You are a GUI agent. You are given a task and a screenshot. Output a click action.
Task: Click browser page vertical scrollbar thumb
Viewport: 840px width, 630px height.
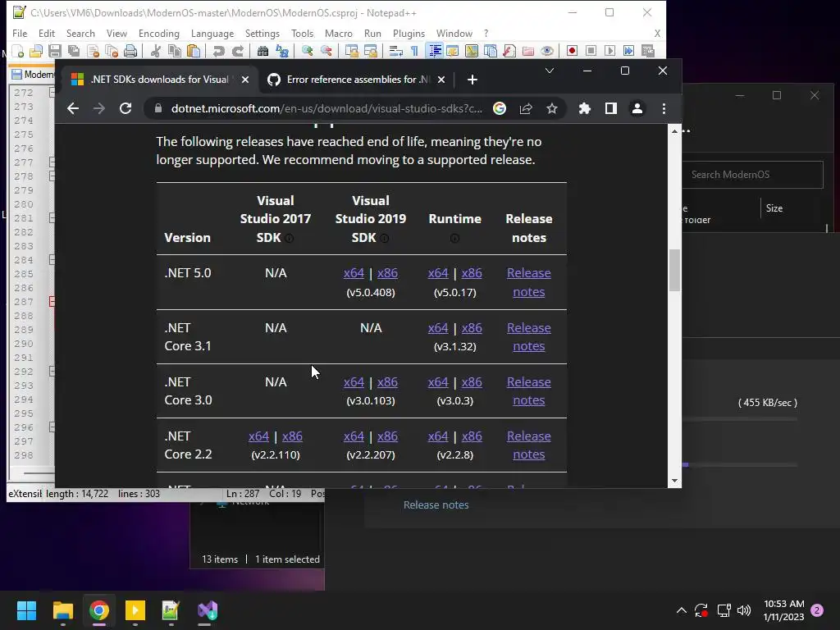(674, 271)
